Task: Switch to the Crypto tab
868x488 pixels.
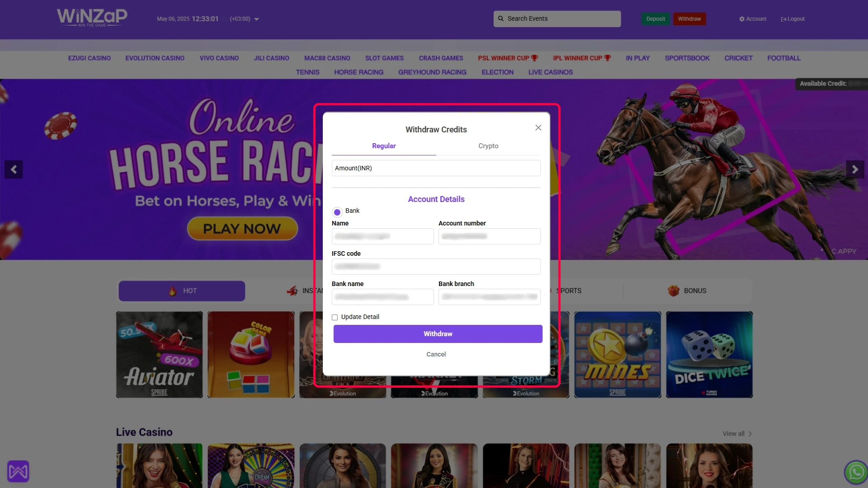Action: pyautogui.click(x=488, y=146)
